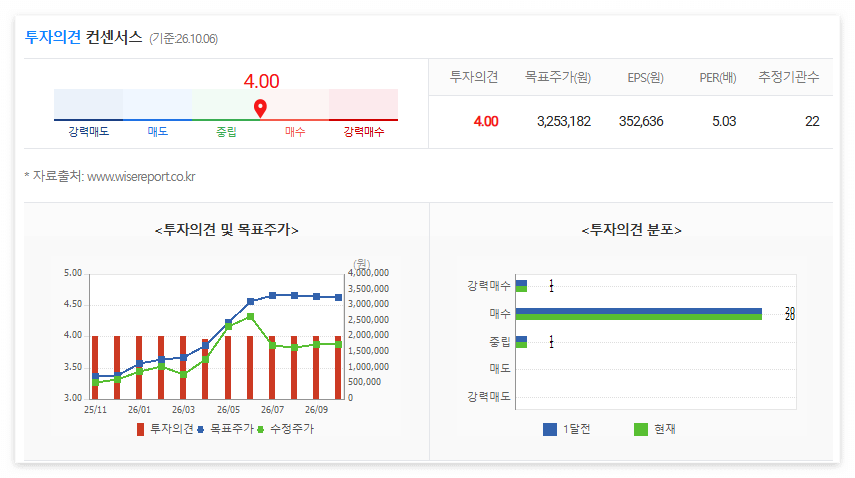Image resolution: width=855 pixels, height=478 pixels.
Task: Click the 목표주가(원) column header
Action: pos(558,77)
